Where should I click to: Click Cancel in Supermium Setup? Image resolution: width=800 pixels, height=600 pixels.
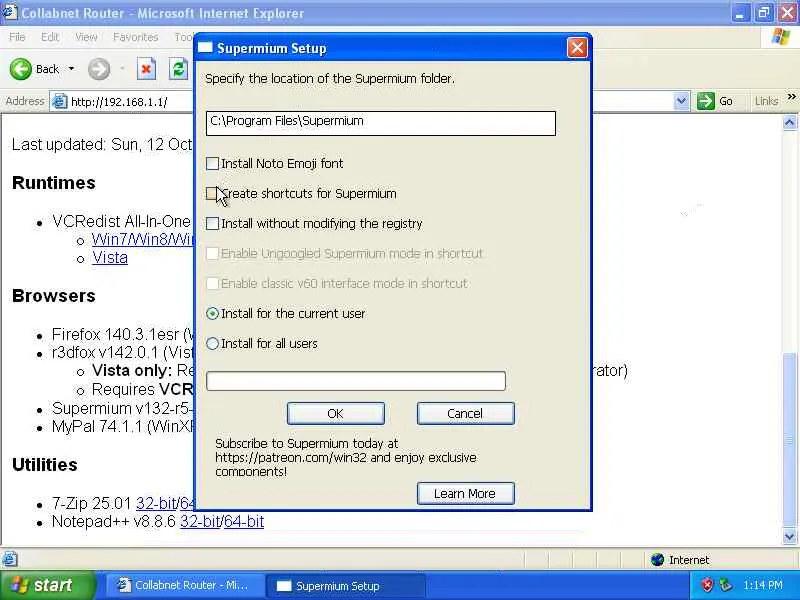point(465,413)
